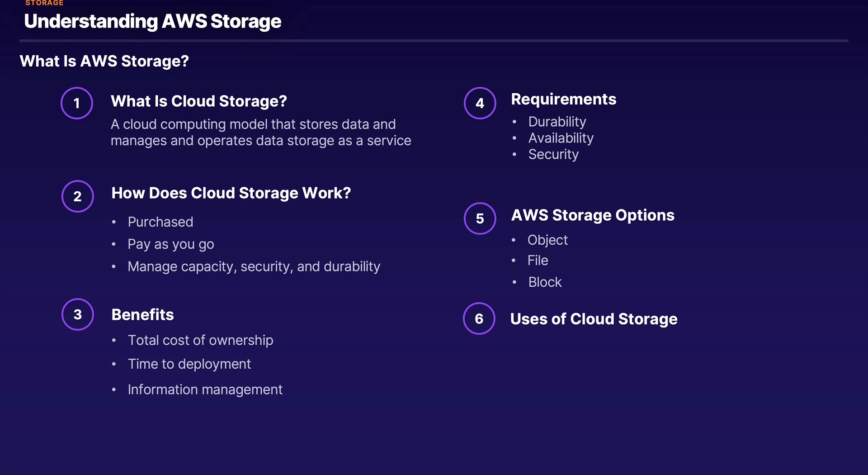The width and height of the screenshot is (868, 475).
Task: Click Uses of Cloud Storage heading
Action: [594, 319]
